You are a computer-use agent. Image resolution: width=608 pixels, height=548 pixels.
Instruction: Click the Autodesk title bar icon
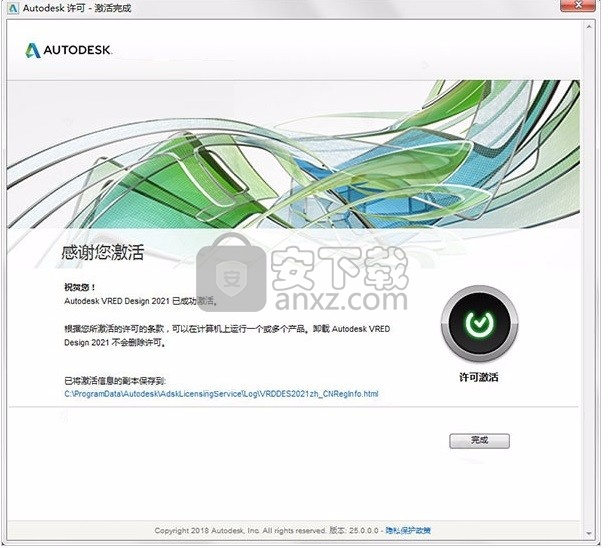[x=13, y=8]
